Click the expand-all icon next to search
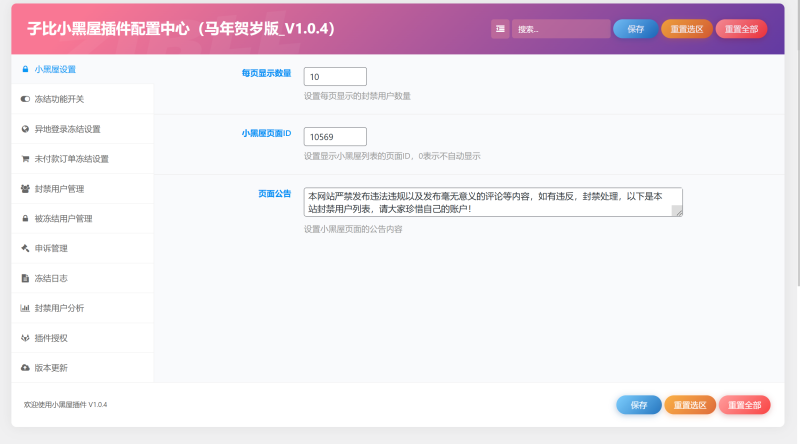This screenshot has width=800, height=444. coord(500,29)
